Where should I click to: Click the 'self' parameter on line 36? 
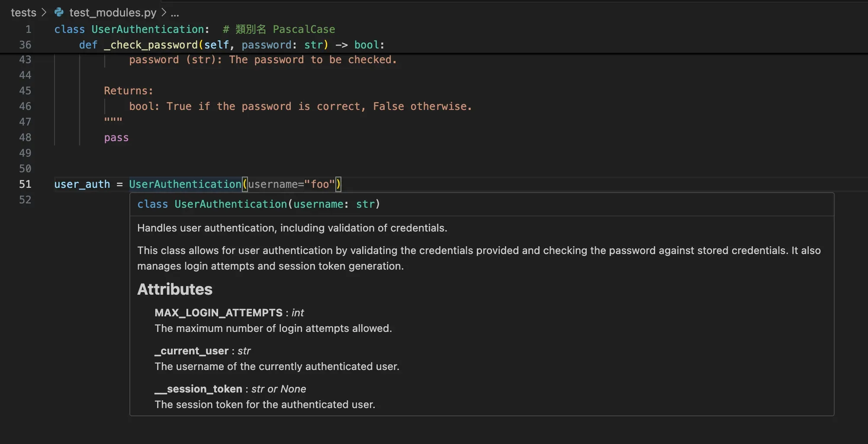click(216, 45)
